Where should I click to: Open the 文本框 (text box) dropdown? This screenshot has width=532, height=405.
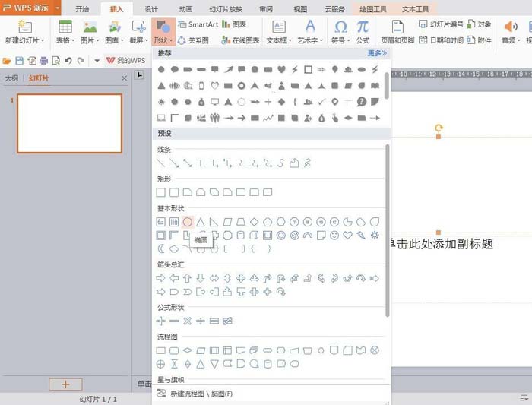point(279,32)
